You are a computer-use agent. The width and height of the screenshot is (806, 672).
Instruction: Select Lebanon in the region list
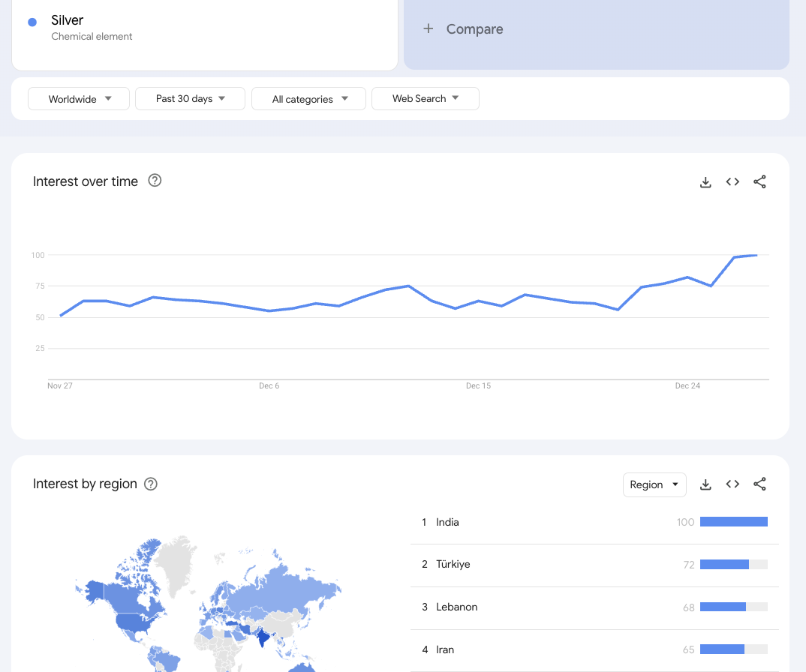[x=456, y=607]
